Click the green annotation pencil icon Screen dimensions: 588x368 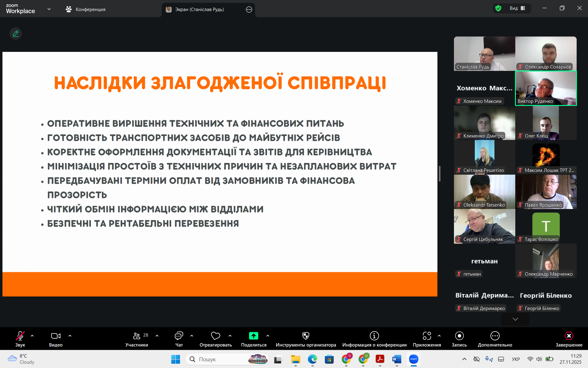click(16, 33)
